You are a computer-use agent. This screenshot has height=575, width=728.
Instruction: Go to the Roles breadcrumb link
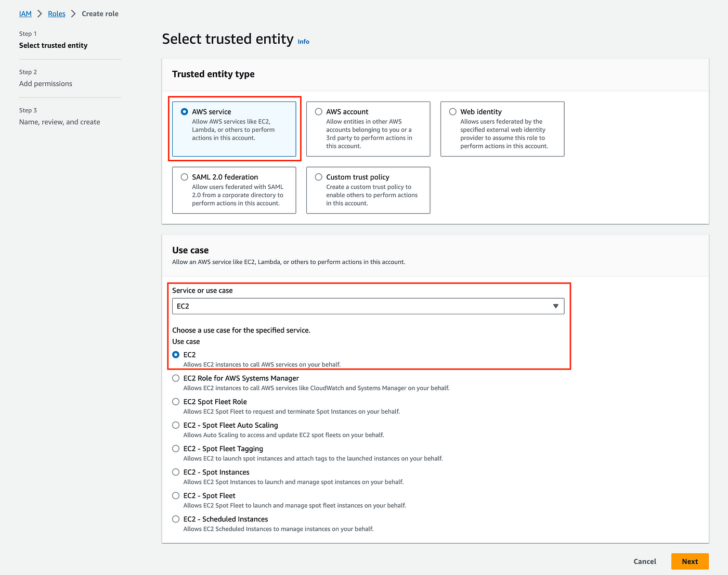click(x=57, y=14)
